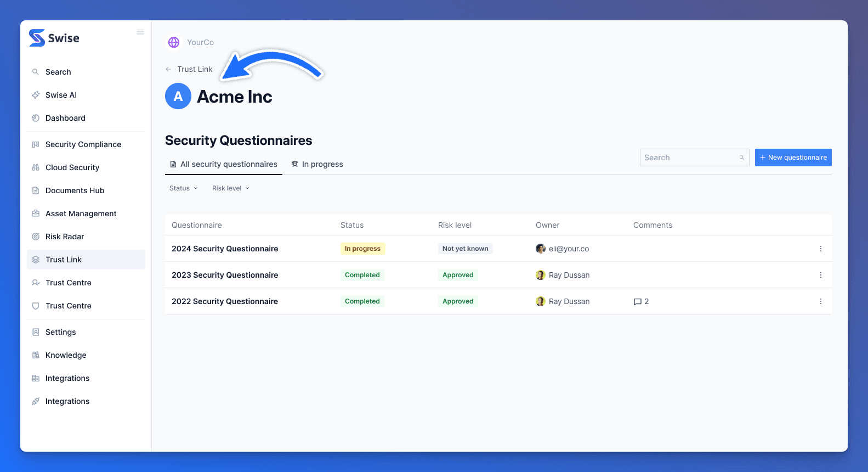Open the Security Compliance section

click(x=86, y=144)
